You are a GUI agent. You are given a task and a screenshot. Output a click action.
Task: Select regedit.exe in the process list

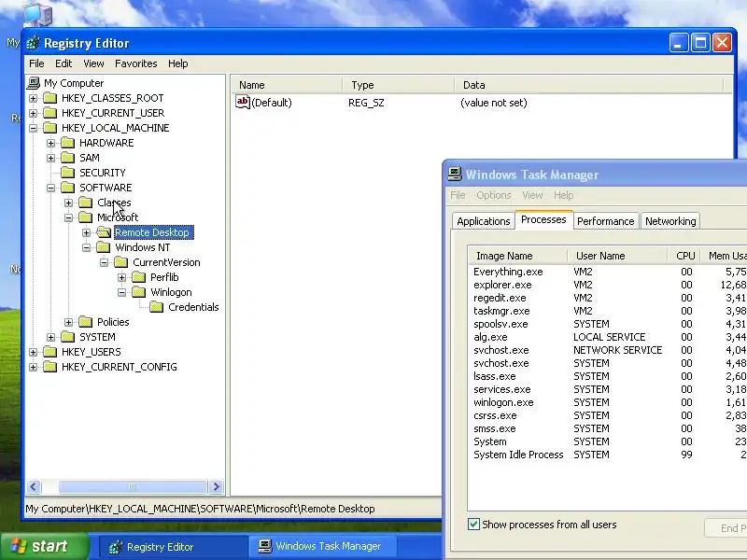pyautogui.click(x=500, y=298)
